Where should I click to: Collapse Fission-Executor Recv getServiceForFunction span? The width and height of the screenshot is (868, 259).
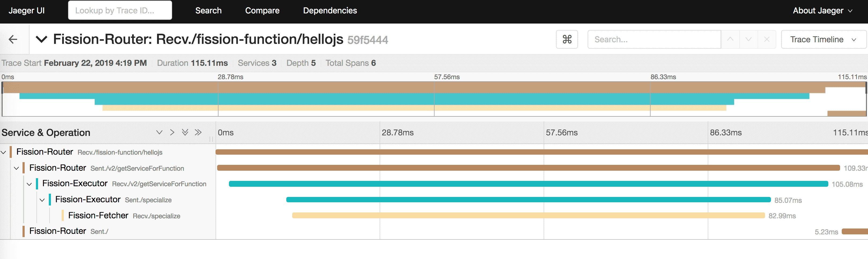[29, 184]
